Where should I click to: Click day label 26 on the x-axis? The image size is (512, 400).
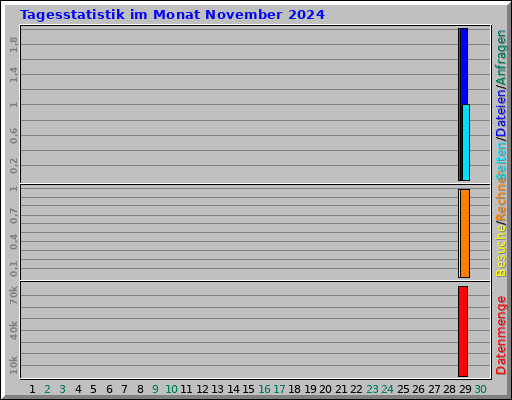point(418,389)
